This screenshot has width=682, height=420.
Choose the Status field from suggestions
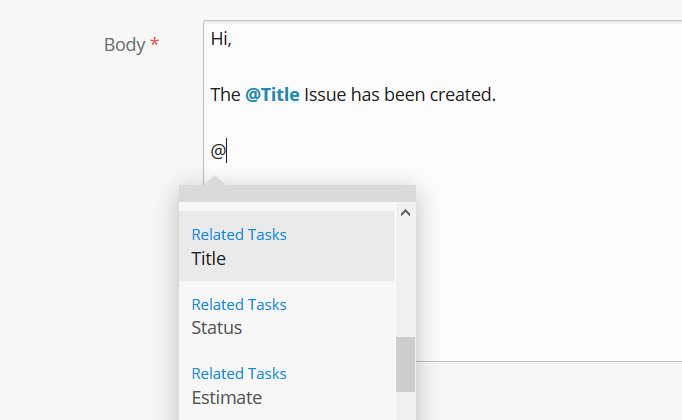[287, 316]
